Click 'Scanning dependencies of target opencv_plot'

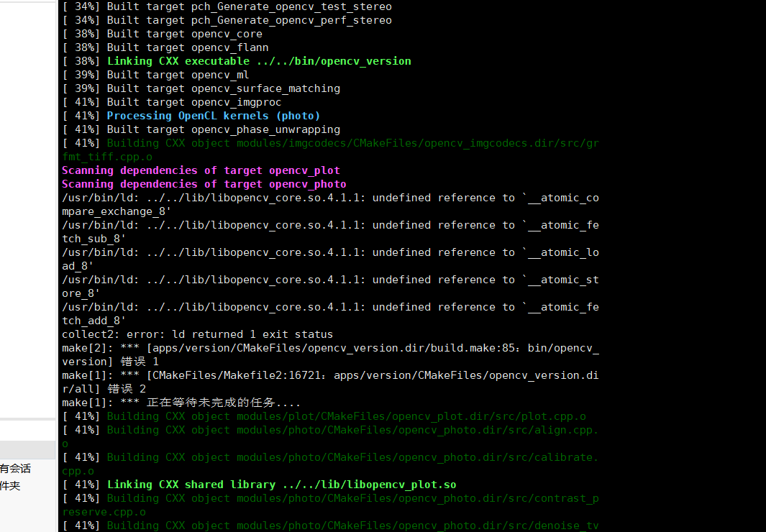(201, 171)
